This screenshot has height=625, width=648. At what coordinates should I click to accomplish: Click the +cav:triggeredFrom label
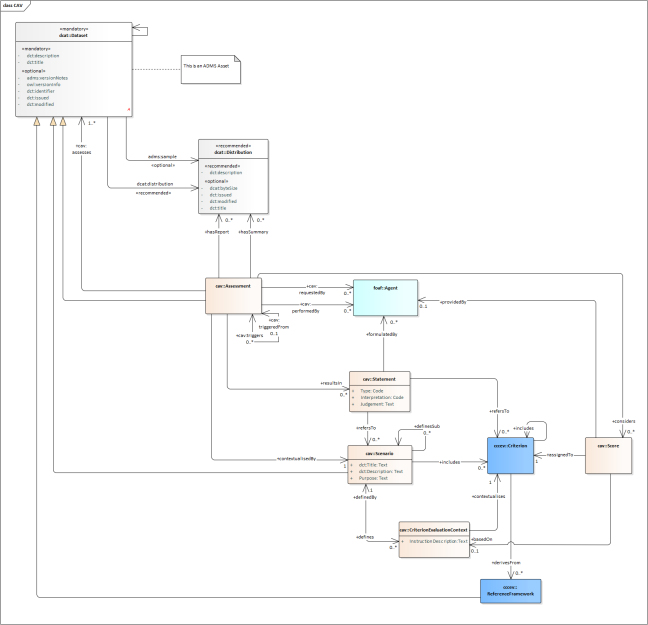click(274, 323)
